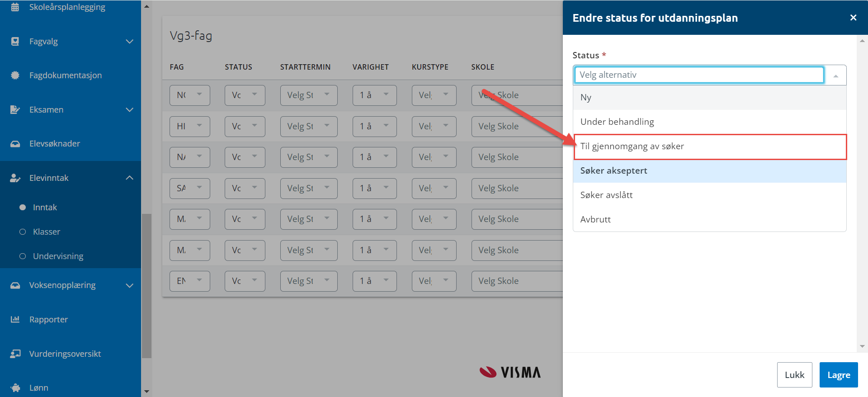868x397 pixels.
Task: Expand the Fagvalg menu chevron
Action: tap(129, 42)
